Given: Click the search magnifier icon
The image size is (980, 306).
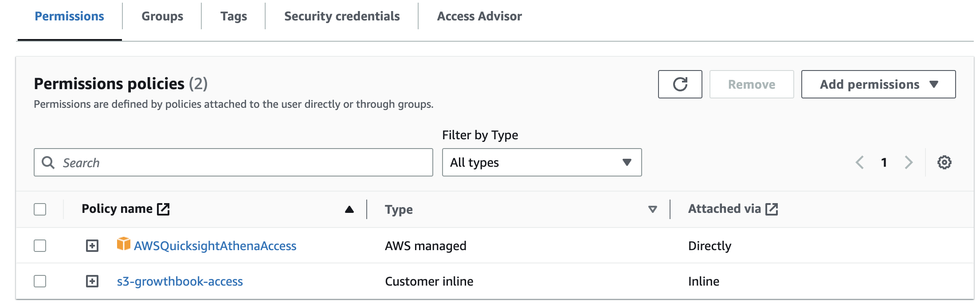Looking at the screenshot, I should click(x=48, y=162).
